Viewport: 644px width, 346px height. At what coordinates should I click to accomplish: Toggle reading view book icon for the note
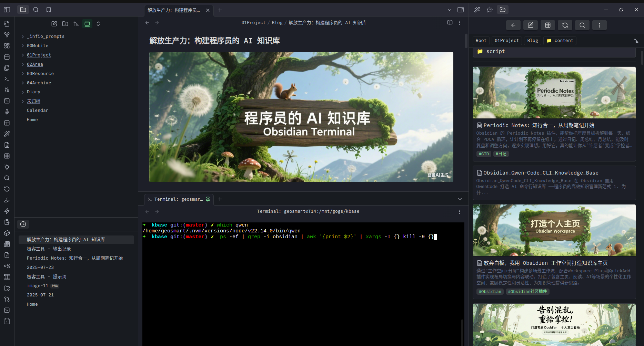[x=450, y=23]
